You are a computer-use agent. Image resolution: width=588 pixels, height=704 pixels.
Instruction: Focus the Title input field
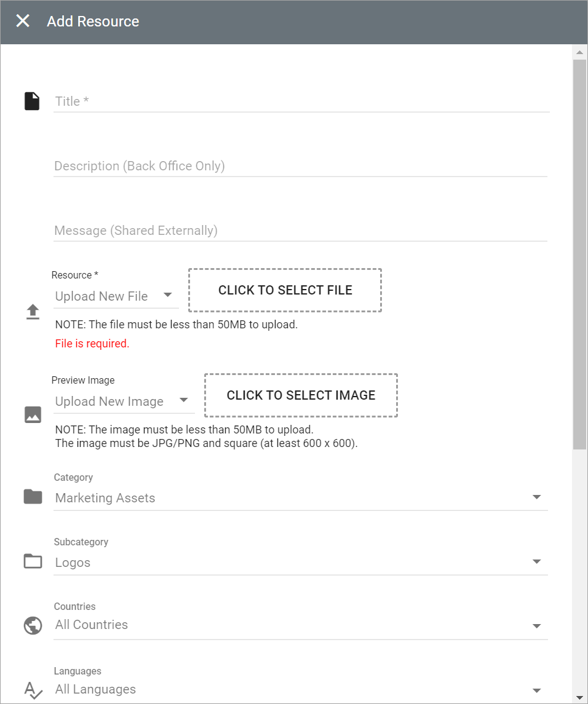click(301, 101)
